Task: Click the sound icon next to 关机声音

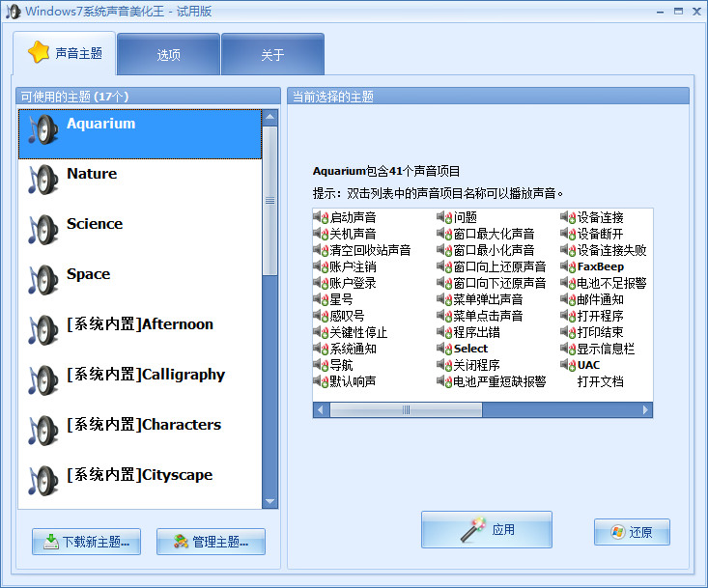Action: pos(321,234)
